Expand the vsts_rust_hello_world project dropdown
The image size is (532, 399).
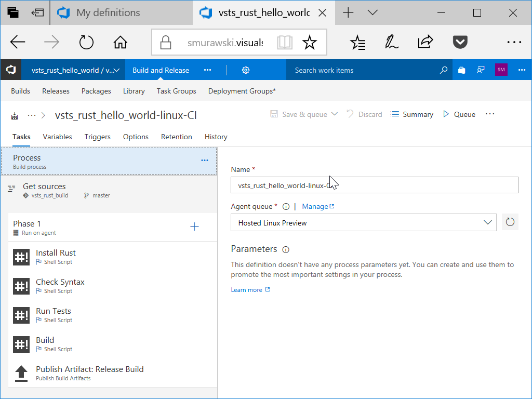coord(117,70)
